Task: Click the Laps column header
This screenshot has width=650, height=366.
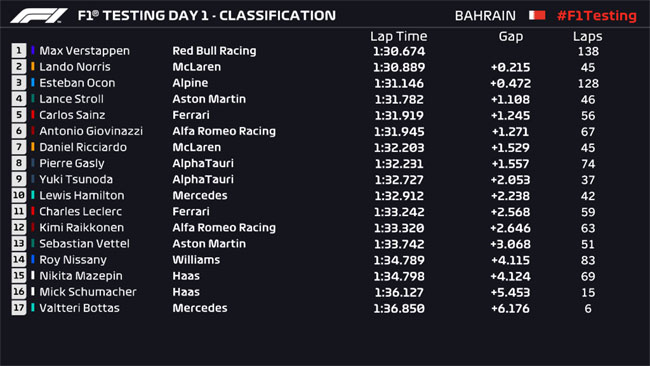Action: pyautogui.click(x=587, y=36)
